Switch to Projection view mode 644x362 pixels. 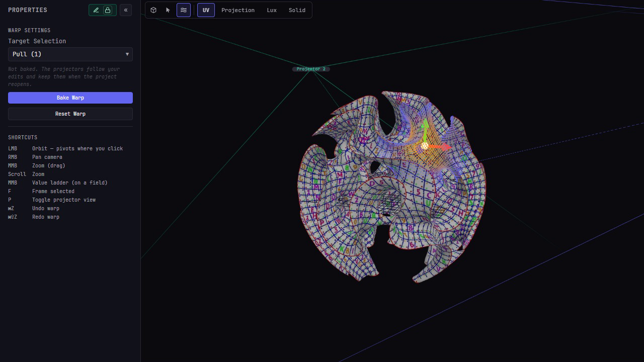pos(238,10)
